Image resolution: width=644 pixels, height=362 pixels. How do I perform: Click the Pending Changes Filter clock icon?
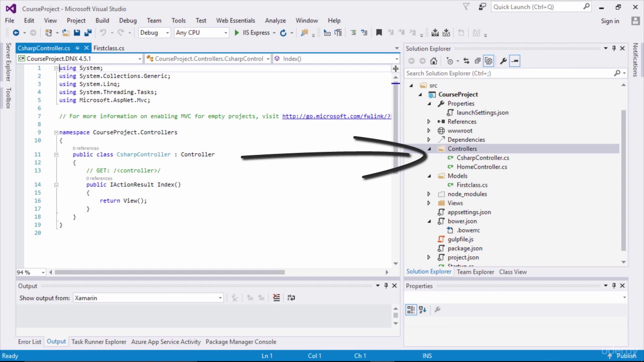(449, 61)
